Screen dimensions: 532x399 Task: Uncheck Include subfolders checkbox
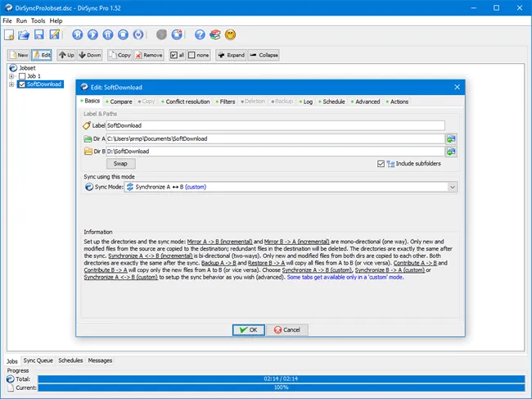[x=381, y=164]
